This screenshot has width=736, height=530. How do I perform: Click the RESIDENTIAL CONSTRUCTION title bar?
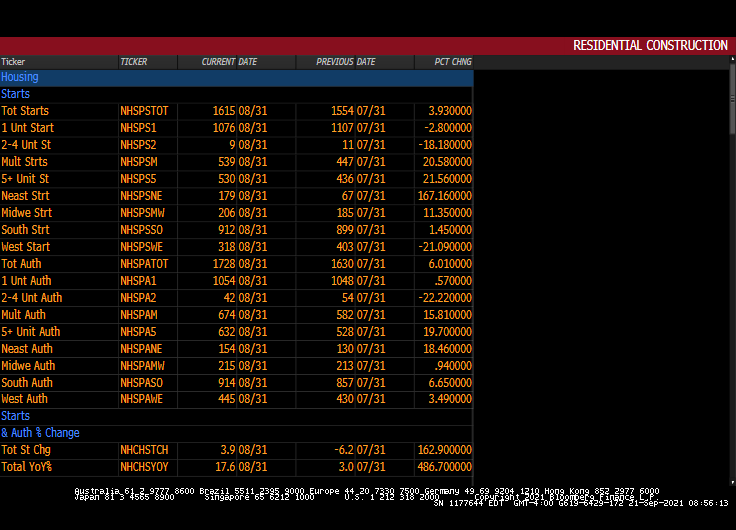pos(650,45)
